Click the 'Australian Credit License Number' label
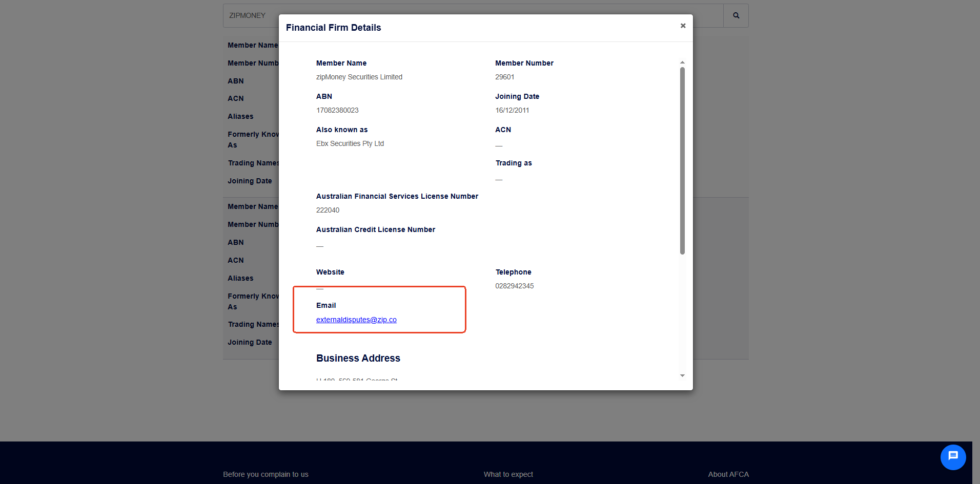 click(x=376, y=229)
